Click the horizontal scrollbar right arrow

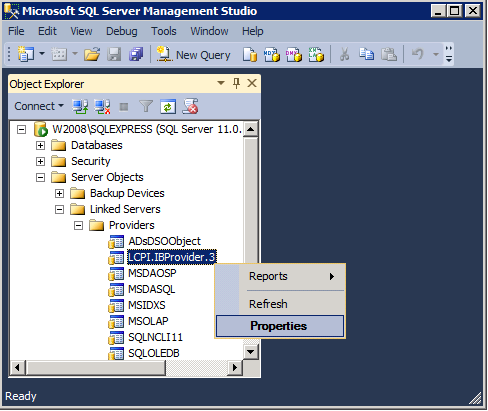point(235,368)
